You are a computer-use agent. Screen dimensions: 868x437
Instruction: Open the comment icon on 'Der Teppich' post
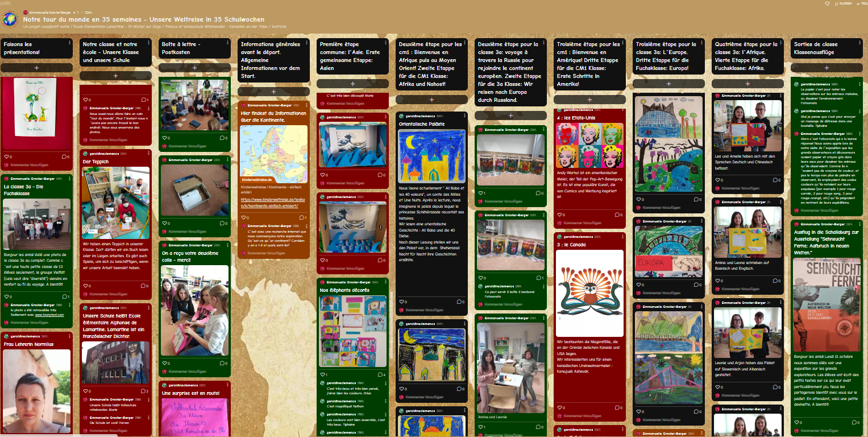[143, 286]
